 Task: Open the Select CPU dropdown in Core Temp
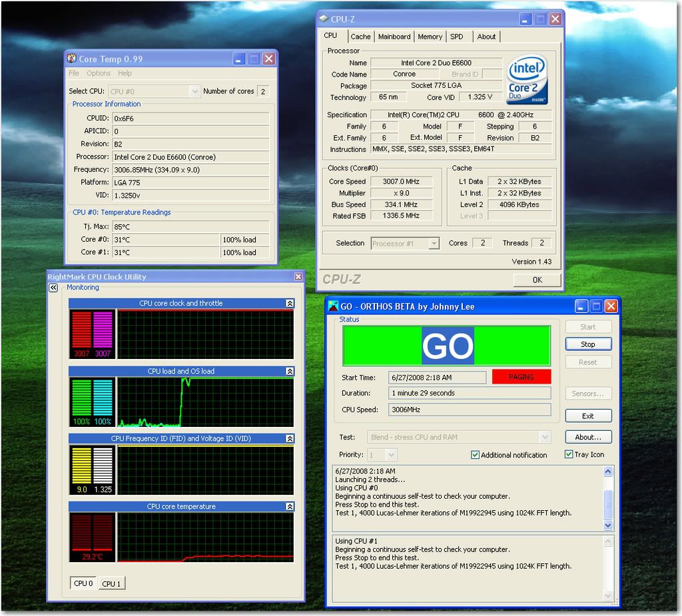point(195,91)
